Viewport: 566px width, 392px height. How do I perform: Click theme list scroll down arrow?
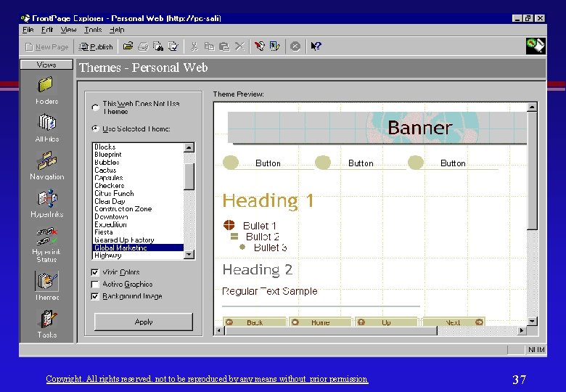click(x=189, y=255)
